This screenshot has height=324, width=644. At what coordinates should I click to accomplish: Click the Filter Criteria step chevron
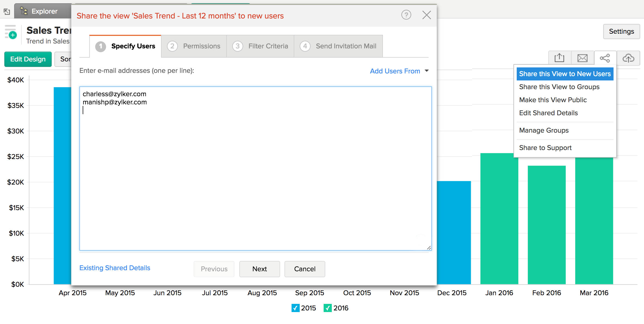[x=237, y=46]
